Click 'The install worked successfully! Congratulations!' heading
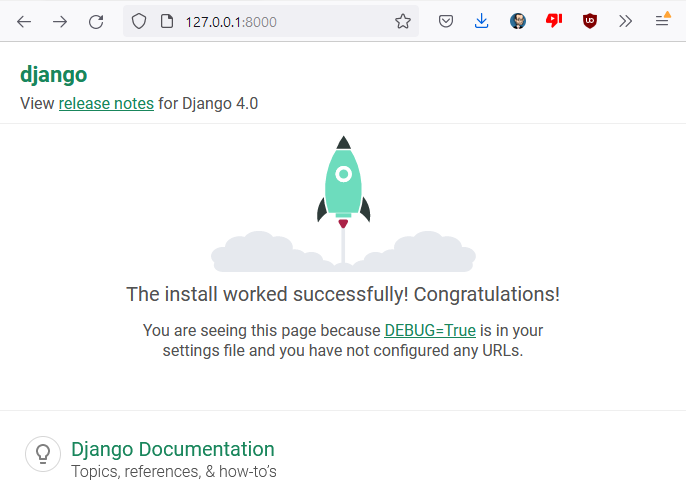Viewport: 686px width, 491px height. (343, 295)
